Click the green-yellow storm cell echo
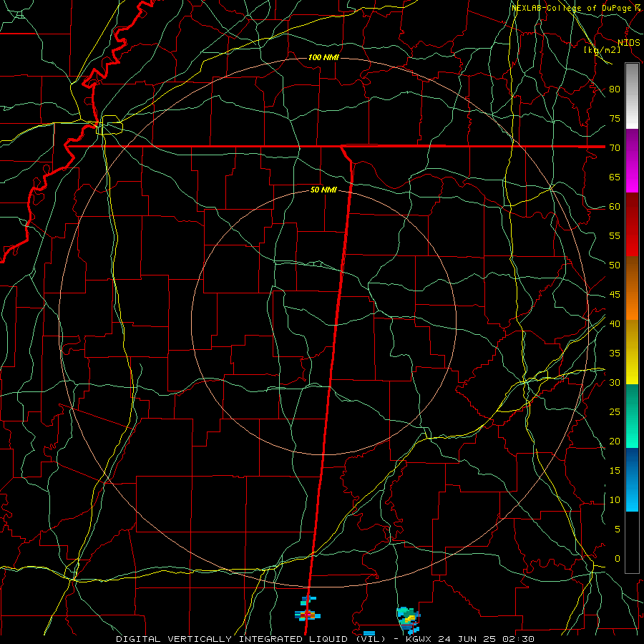This screenshot has width=644, height=644. (x=408, y=619)
